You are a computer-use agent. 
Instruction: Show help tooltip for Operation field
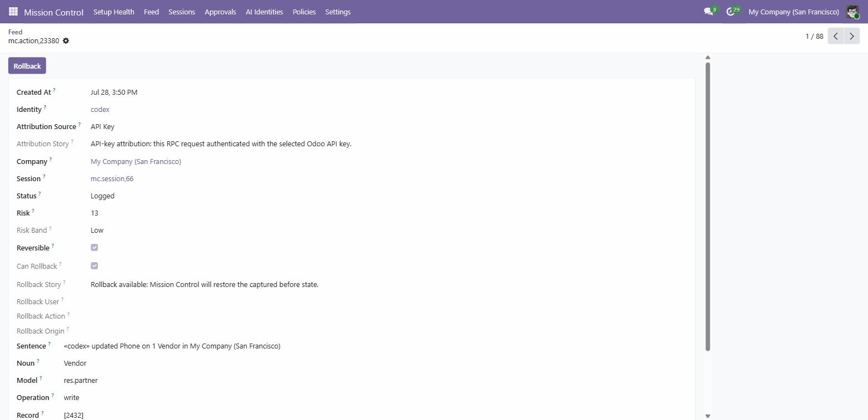click(53, 395)
